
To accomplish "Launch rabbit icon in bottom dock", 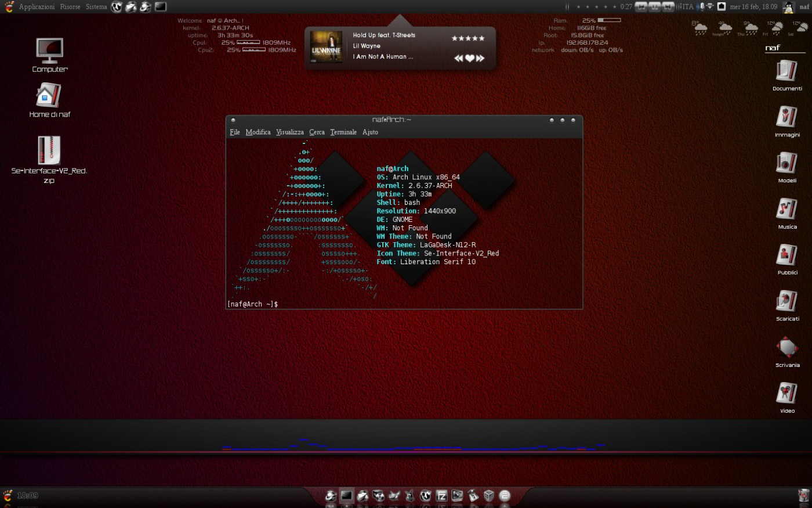I will 410,496.
